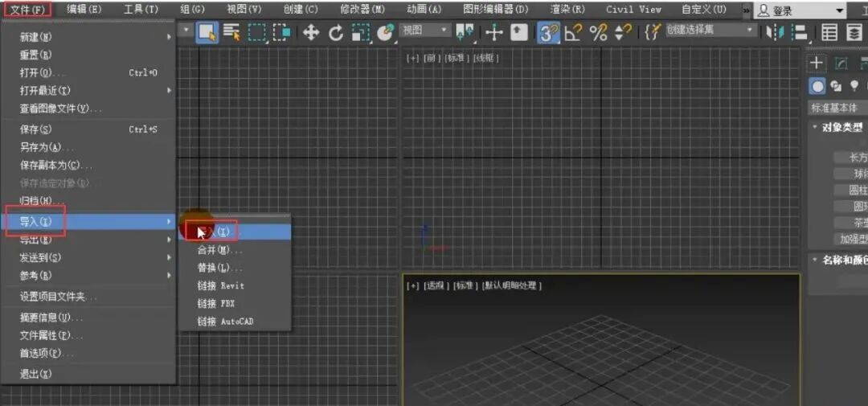Open the 渲染(R) menu
Screen dimensions: 868x406
567,10
